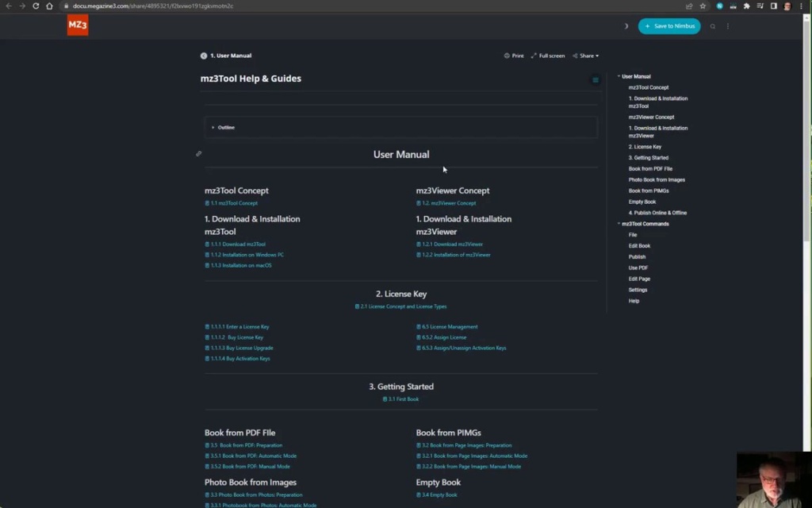Open the browser home page

click(x=49, y=6)
